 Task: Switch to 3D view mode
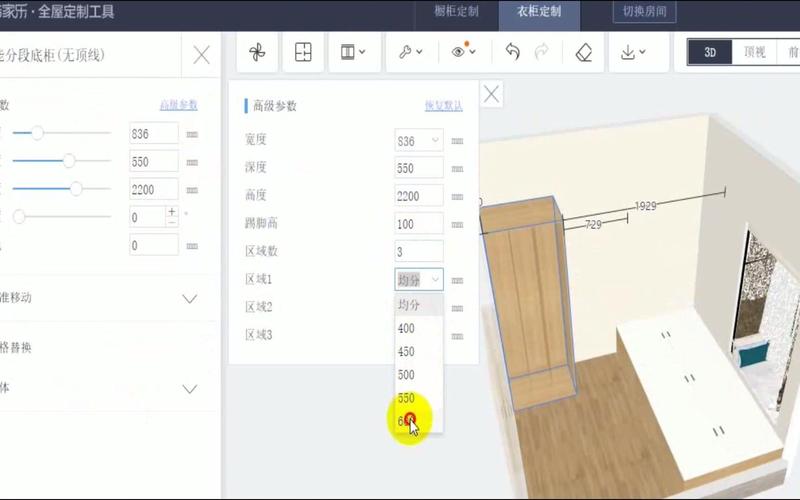pos(710,53)
